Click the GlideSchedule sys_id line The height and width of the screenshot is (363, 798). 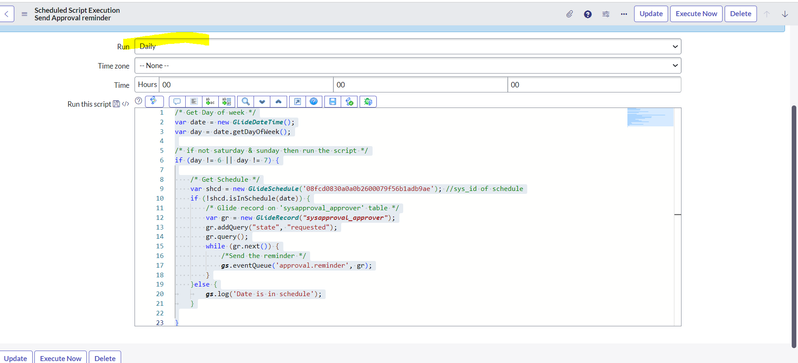(x=357, y=189)
